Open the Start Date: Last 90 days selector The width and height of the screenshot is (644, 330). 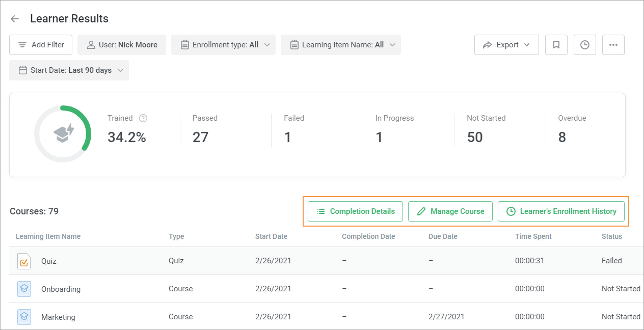69,70
